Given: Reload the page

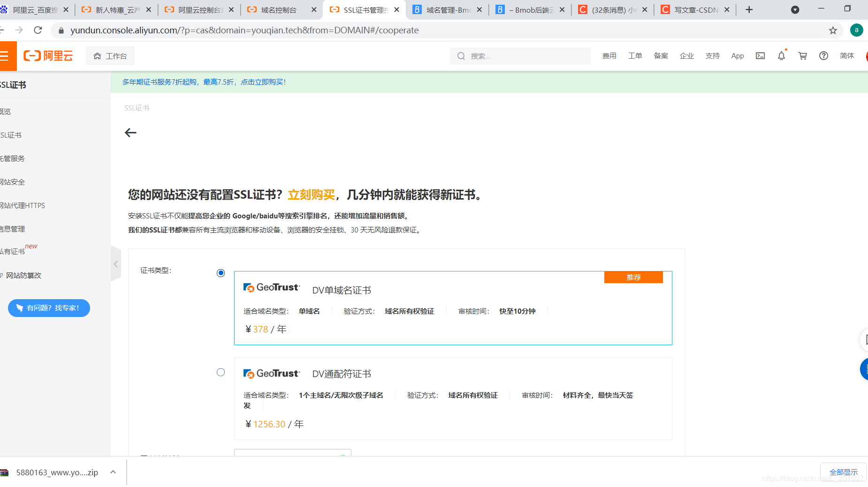Looking at the screenshot, I should coord(38,31).
